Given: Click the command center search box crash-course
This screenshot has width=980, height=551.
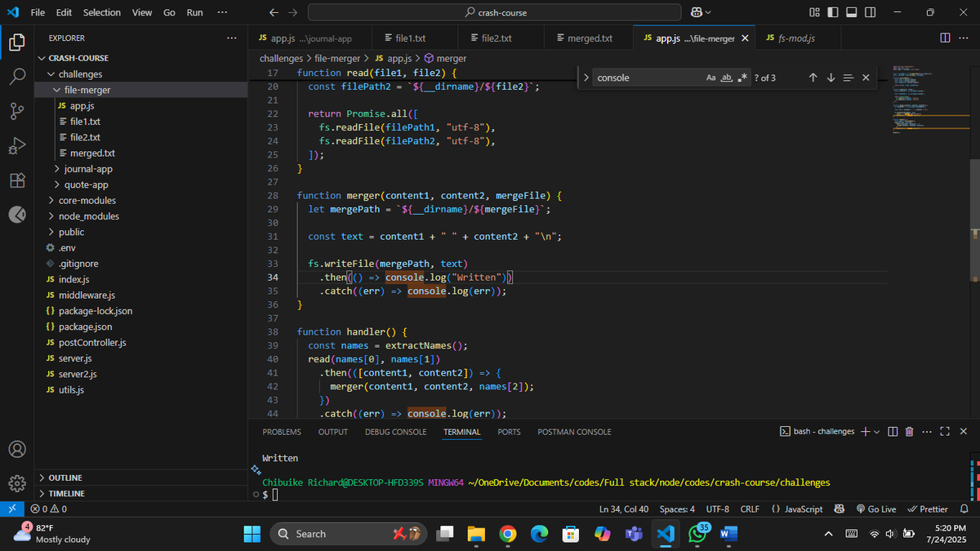Looking at the screenshot, I should 494,12.
